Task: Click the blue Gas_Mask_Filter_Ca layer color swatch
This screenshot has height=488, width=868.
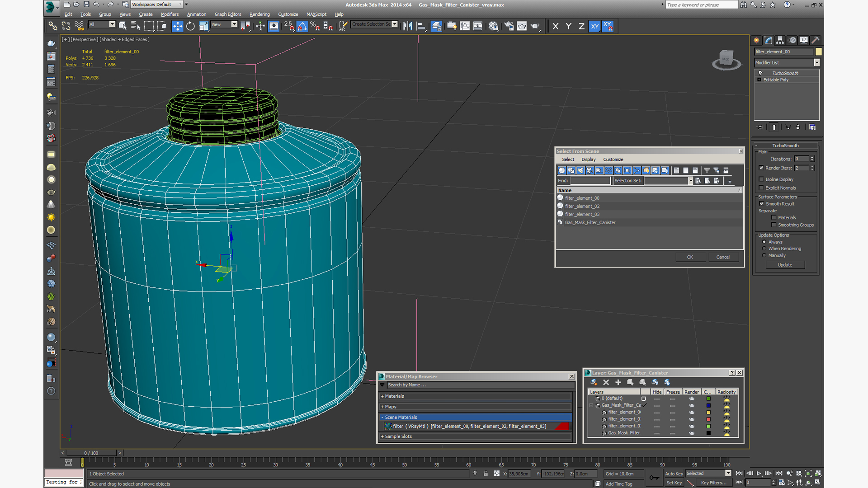Action: pyautogui.click(x=708, y=406)
